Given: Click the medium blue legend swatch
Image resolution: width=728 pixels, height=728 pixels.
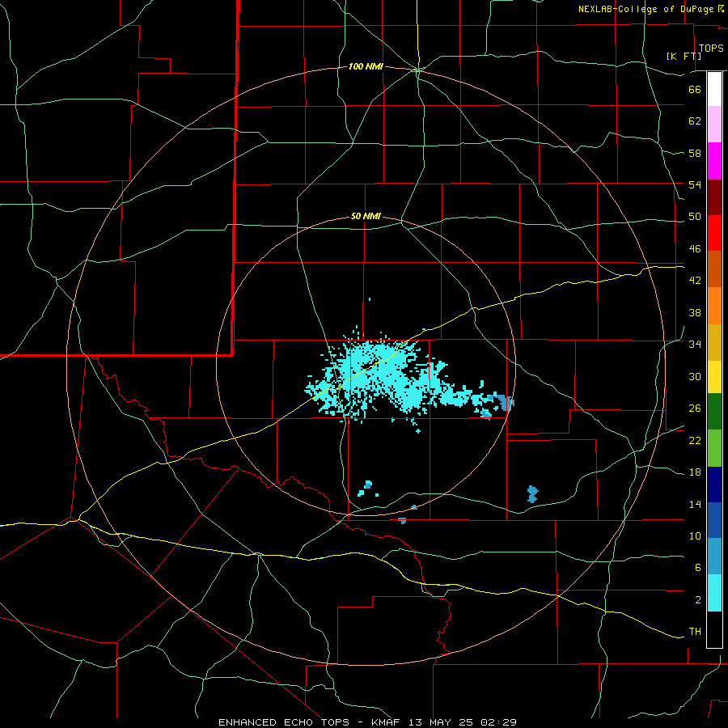Looking at the screenshot, I should point(714,520).
